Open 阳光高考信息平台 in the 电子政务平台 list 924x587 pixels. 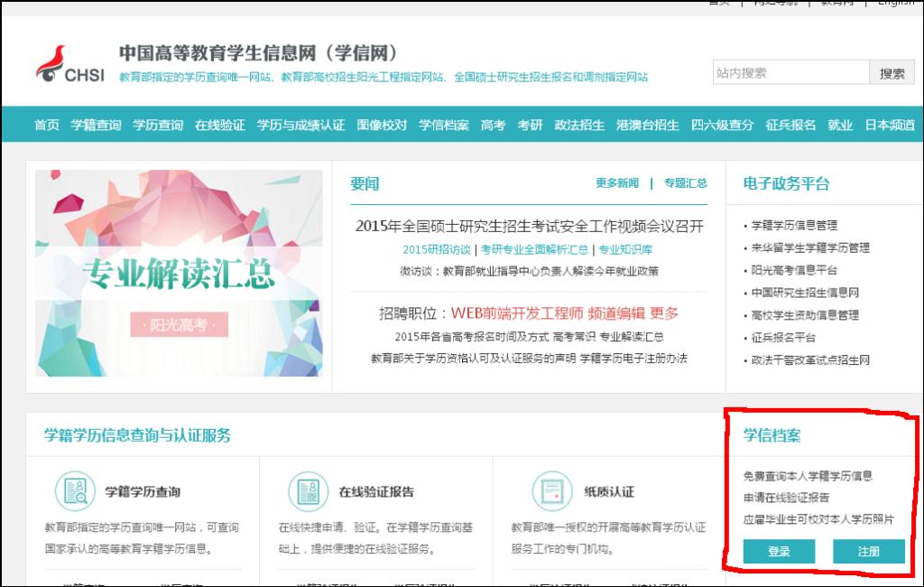click(x=794, y=270)
